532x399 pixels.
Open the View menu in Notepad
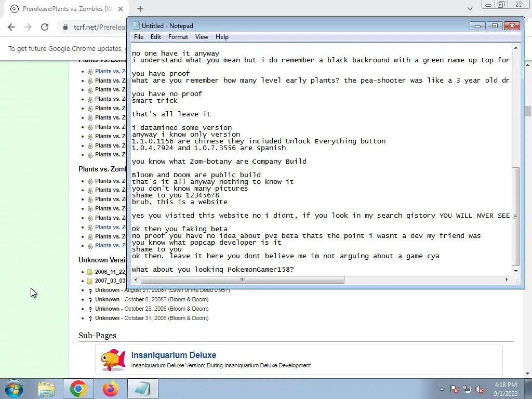[x=202, y=37]
